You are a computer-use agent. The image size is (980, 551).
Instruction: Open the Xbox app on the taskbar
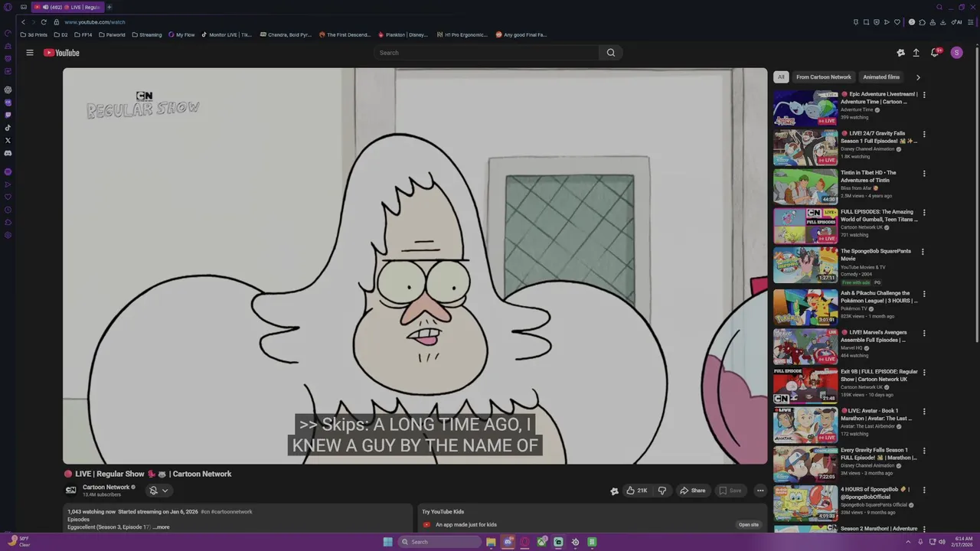[x=541, y=542]
